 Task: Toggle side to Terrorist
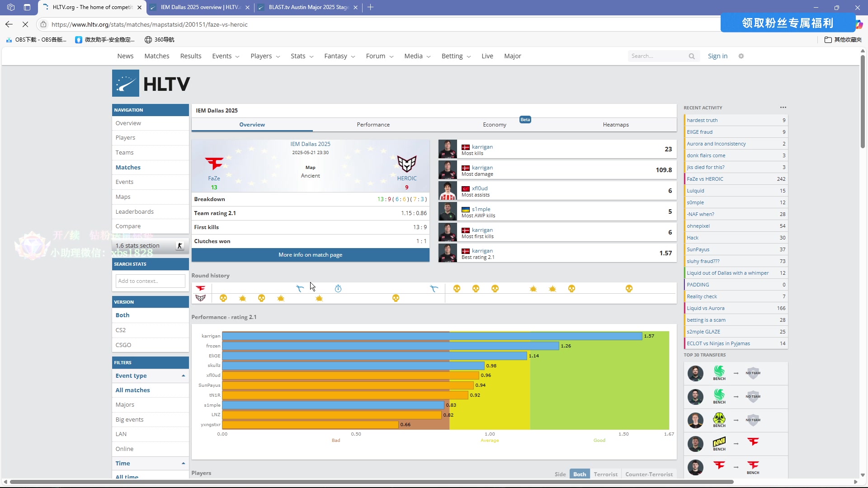605,474
